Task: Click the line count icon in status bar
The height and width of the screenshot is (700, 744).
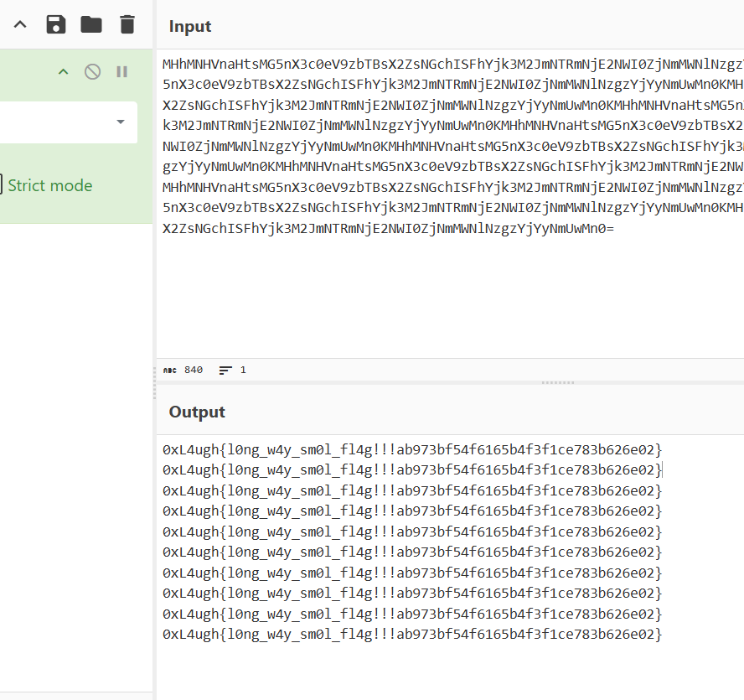Action: (225, 370)
